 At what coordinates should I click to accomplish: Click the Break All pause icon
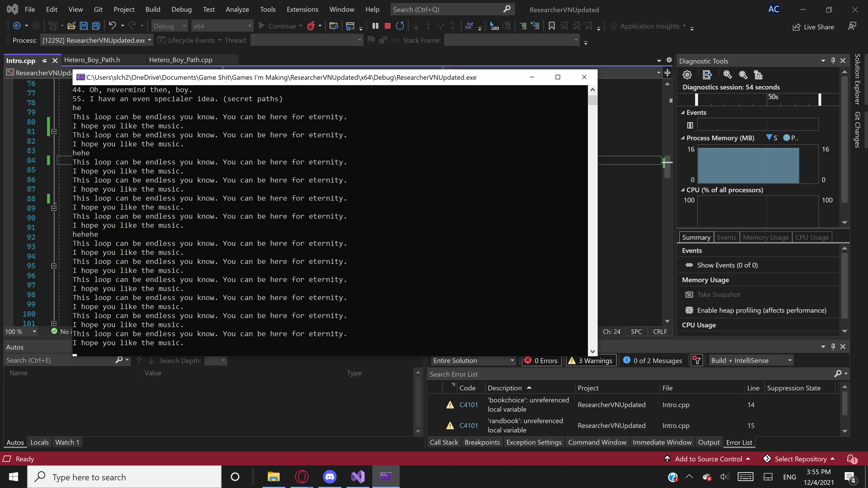tap(375, 26)
